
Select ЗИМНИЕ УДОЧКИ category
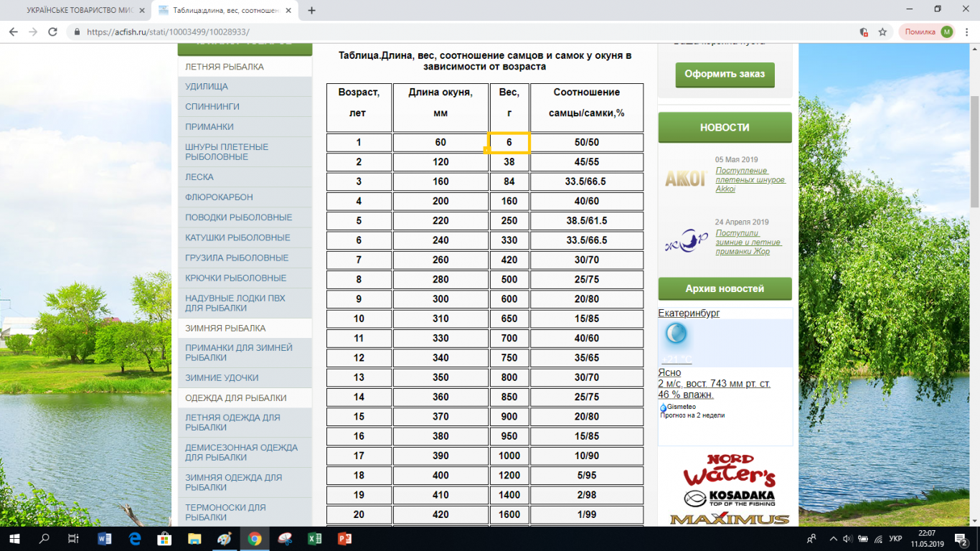click(x=245, y=378)
